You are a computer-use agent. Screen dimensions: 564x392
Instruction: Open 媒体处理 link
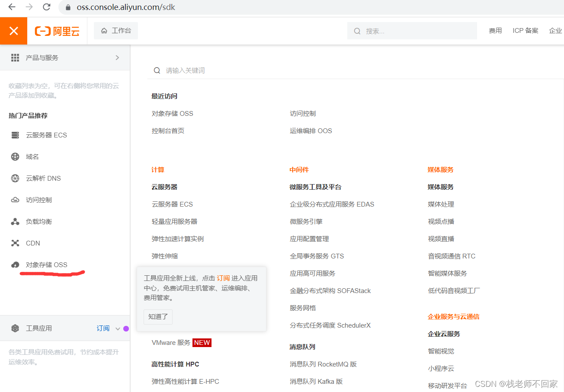[441, 204]
